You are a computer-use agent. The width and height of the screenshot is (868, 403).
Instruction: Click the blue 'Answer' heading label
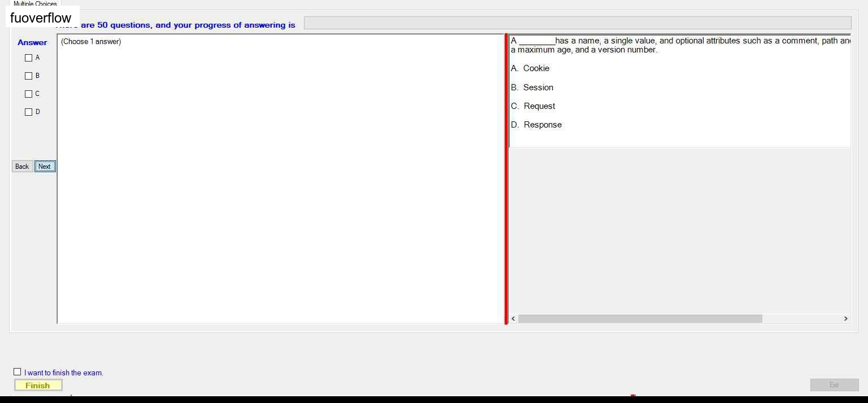tap(32, 42)
